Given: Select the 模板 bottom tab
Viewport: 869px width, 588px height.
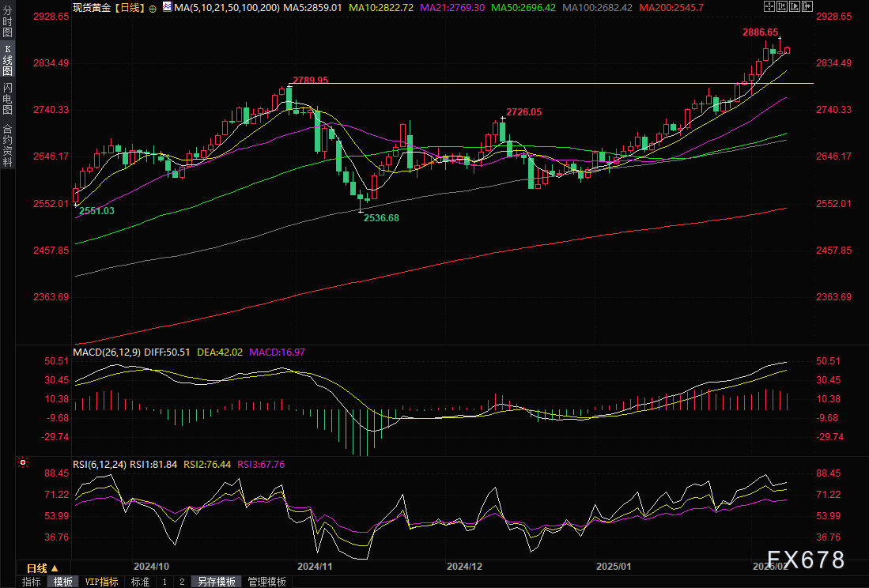Looking at the screenshot, I should coord(63,582).
